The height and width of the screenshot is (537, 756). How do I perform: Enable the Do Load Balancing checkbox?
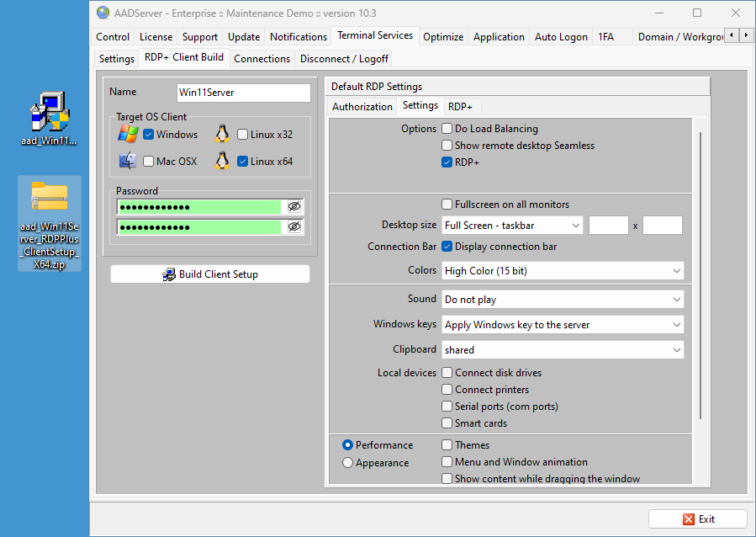point(447,129)
